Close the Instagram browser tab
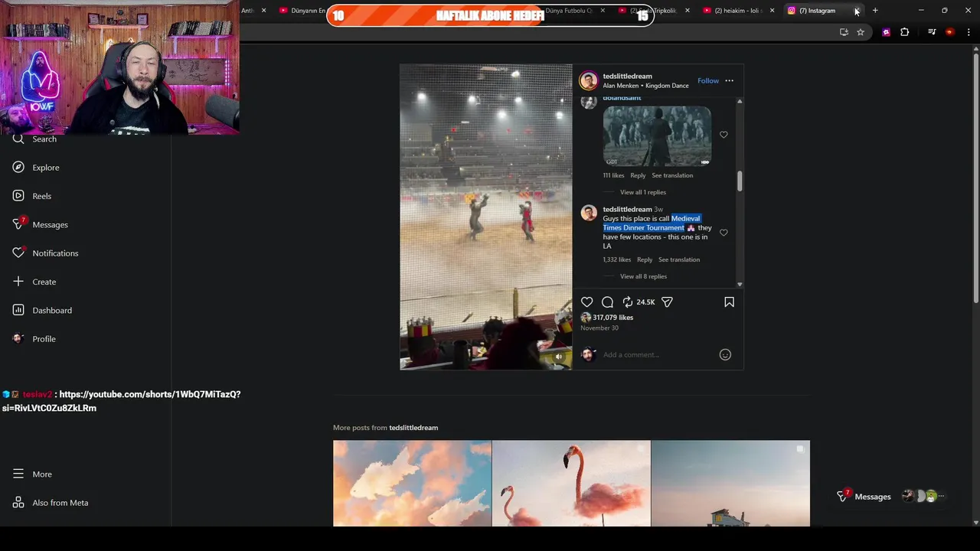The image size is (980, 551). tap(856, 11)
